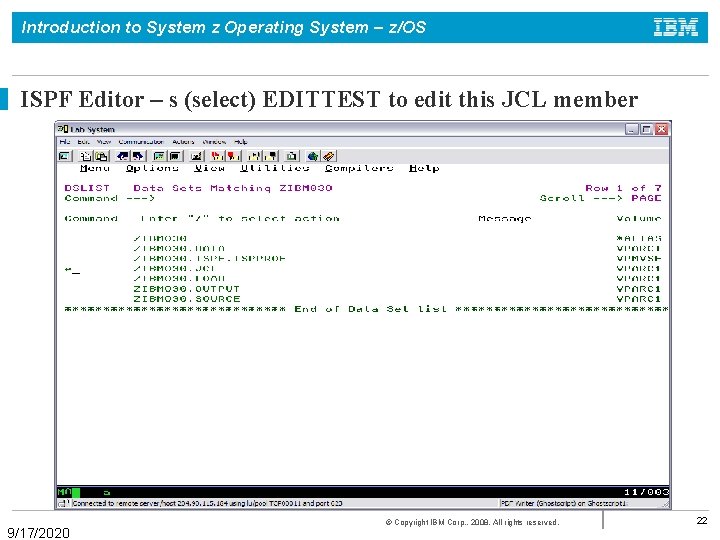The width and height of the screenshot is (720, 540).
Task: Click the Scroll PAGE field
Action: [646, 198]
